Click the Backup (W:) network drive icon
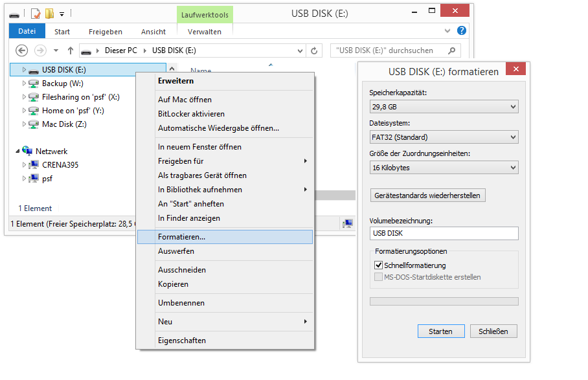Screen dimensions: 588x380 point(34,84)
